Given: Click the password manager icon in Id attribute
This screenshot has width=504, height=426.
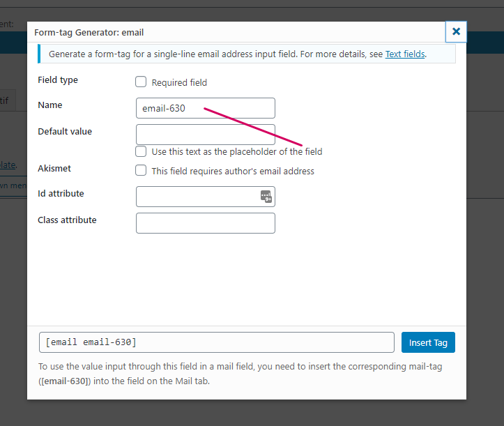Looking at the screenshot, I should [266, 197].
